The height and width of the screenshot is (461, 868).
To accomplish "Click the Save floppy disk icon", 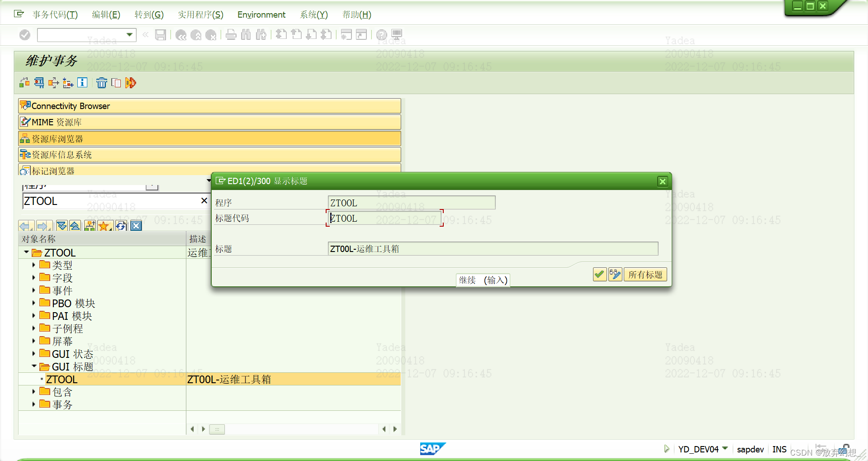I will (x=161, y=35).
